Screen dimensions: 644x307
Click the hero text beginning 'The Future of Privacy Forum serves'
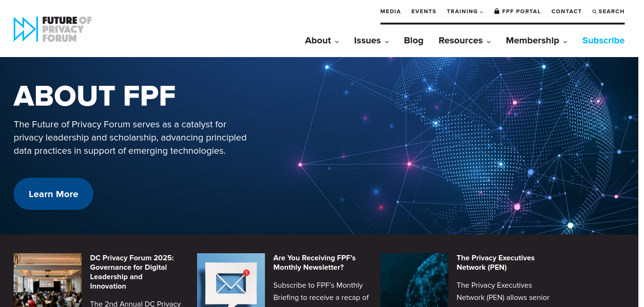point(130,138)
